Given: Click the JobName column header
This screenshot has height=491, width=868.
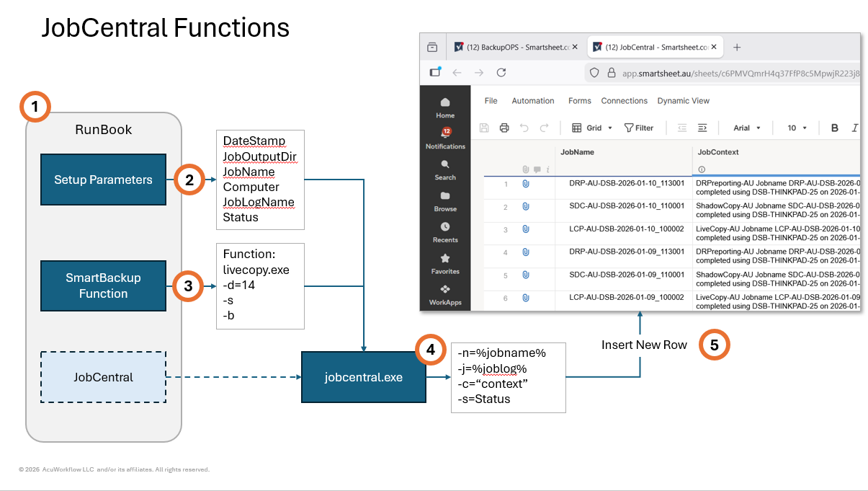Looking at the screenshot, I should (577, 152).
